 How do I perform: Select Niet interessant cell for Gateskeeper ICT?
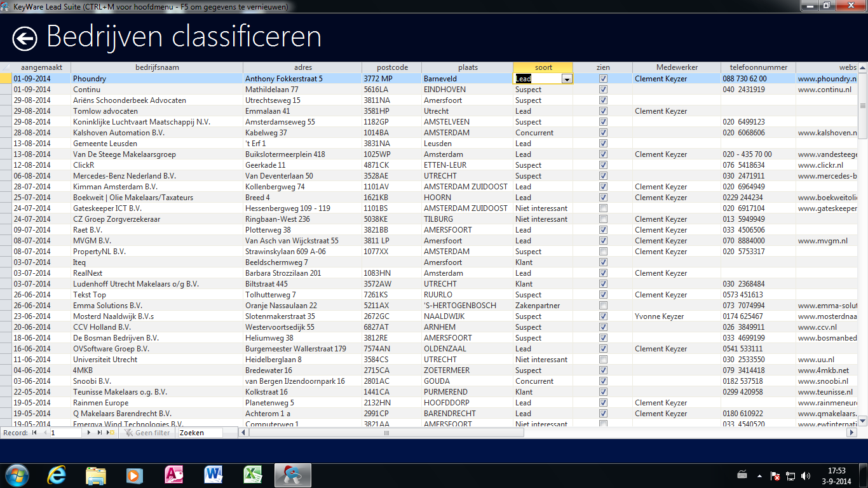543,208
